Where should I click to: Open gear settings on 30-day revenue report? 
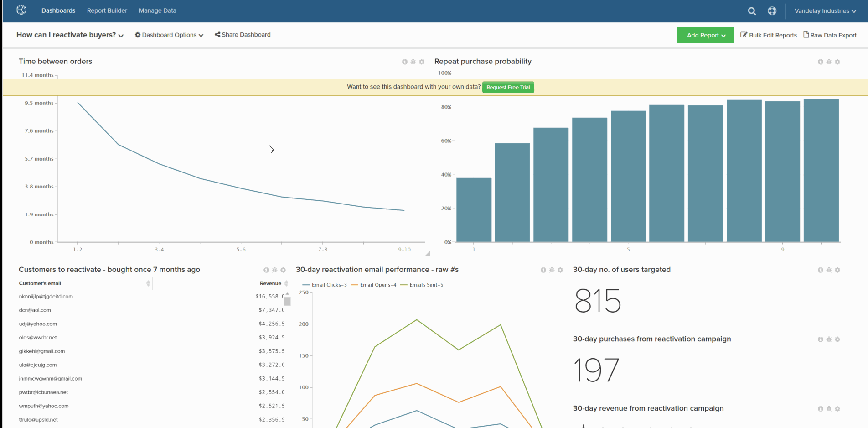pyautogui.click(x=838, y=409)
